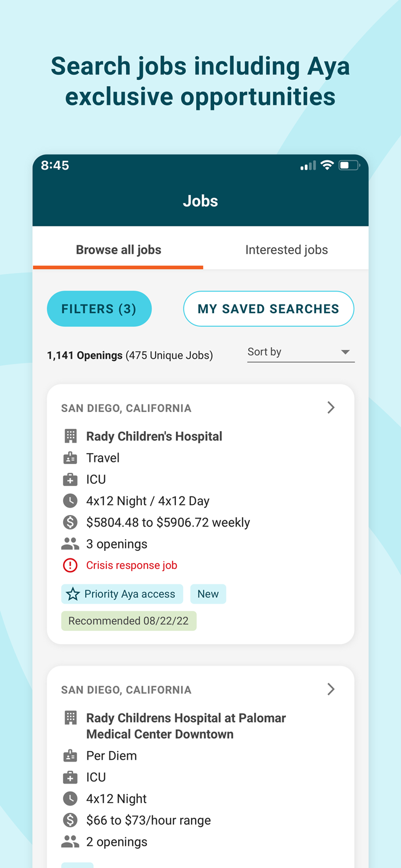This screenshot has width=401, height=868.
Task: Select the Travel assignment type icon
Action: (x=70, y=458)
